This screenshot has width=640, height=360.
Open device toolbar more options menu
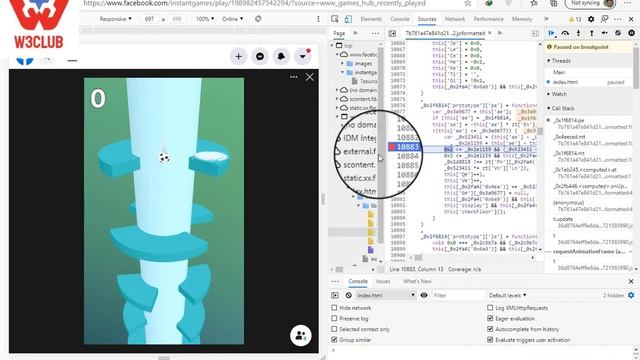click(318, 19)
